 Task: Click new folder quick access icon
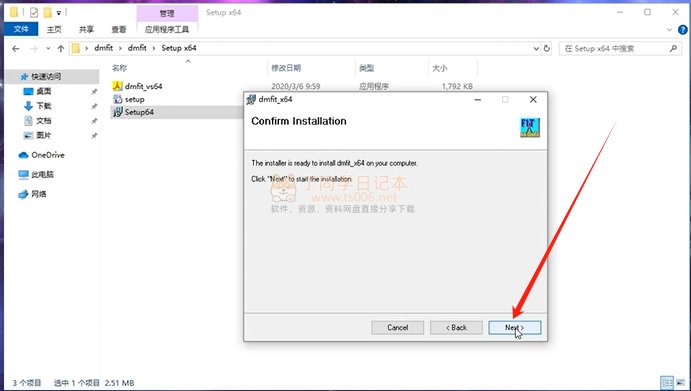pyautogui.click(x=47, y=12)
